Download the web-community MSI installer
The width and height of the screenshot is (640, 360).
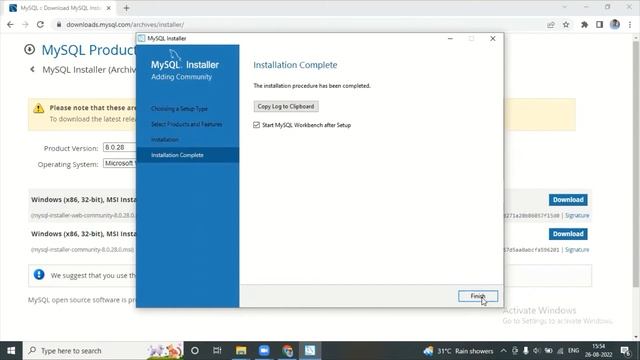point(568,200)
